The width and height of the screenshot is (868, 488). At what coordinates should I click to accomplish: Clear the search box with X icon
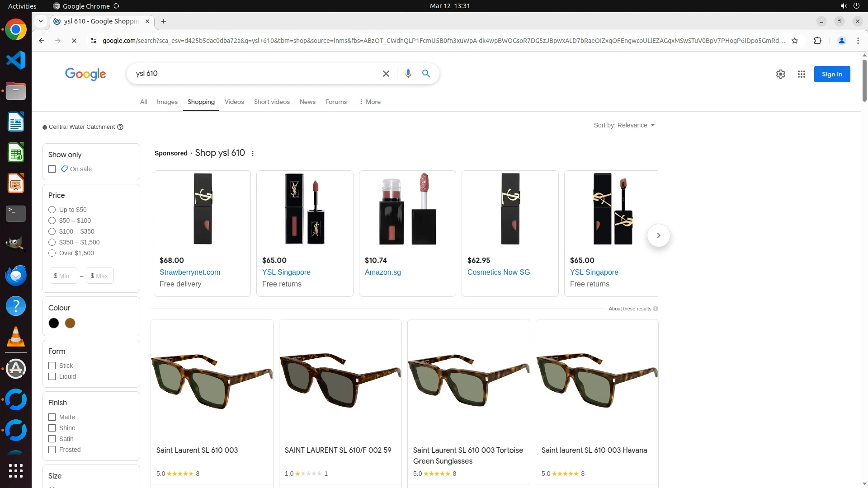click(386, 74)
